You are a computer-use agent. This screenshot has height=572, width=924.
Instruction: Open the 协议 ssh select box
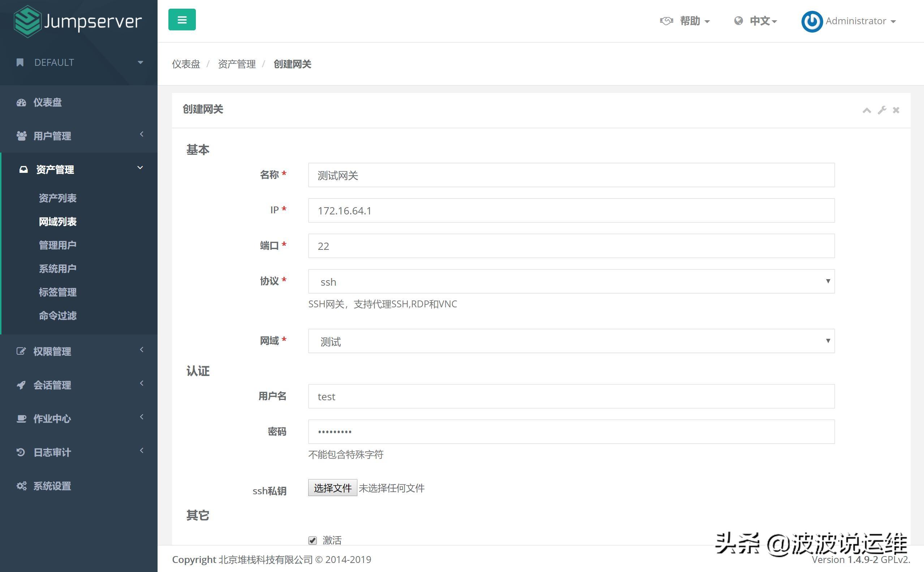tap(571, 281)
